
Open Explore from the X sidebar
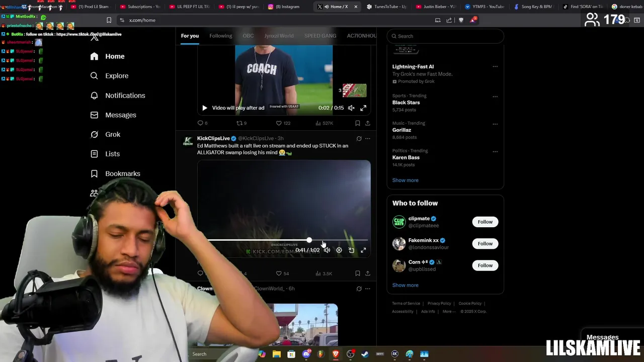pyautogui.click(x=109, y=76)
